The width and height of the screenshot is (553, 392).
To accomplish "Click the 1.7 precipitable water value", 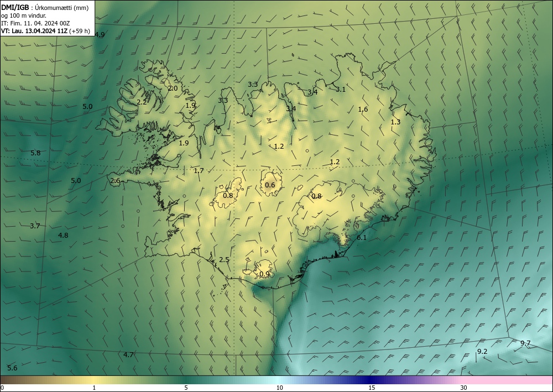I will [x=199, y=171].
